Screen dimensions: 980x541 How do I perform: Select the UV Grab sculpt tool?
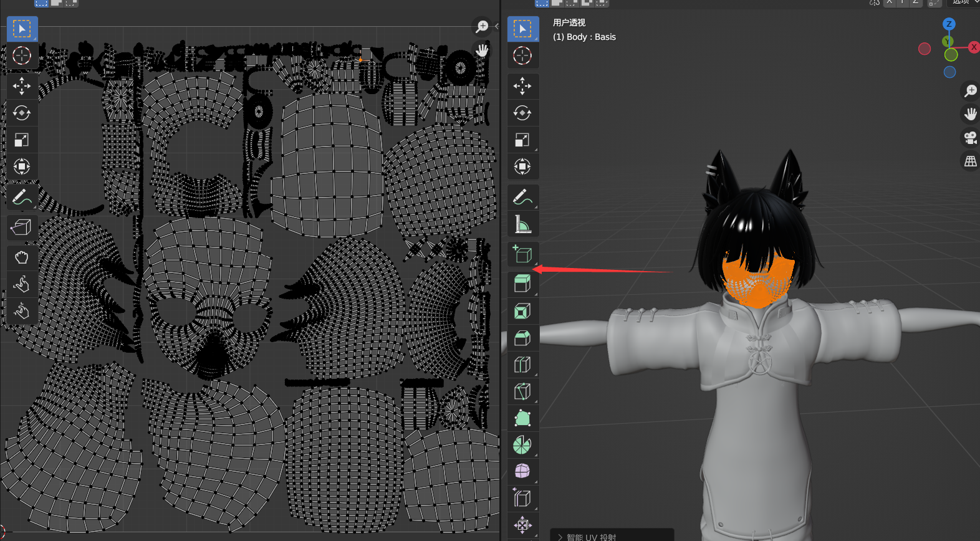point(22,257)
